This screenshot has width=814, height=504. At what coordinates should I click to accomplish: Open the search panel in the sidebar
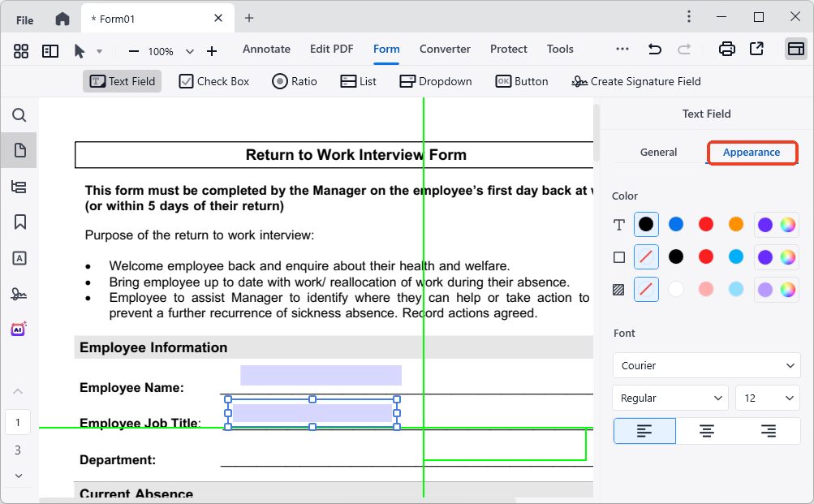pyautogui.click(x=19, y=115)
